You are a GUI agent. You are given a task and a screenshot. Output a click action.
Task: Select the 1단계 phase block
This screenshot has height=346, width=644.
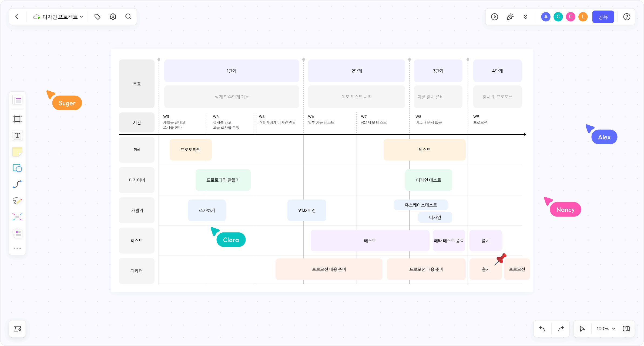pyautogui.click(x=232, y=71)
